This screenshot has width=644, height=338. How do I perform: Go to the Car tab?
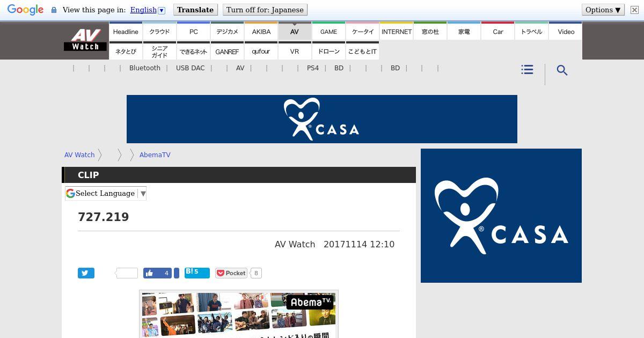pos(498,31)
